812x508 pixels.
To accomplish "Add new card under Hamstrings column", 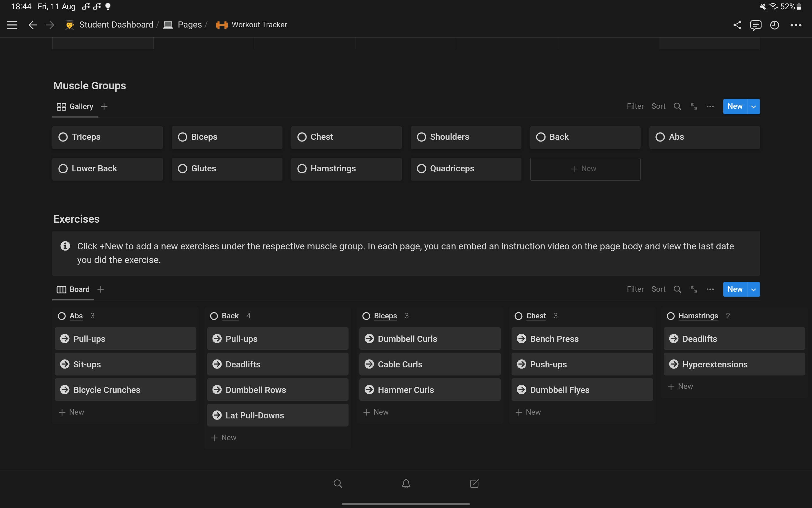I will click(x=680, y=387).
